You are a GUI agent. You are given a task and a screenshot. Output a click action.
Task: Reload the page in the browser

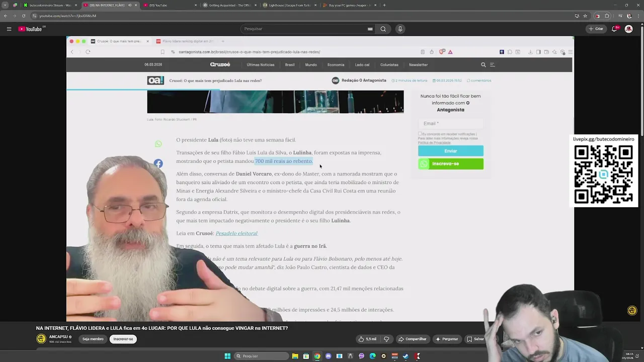coord(23,16)
